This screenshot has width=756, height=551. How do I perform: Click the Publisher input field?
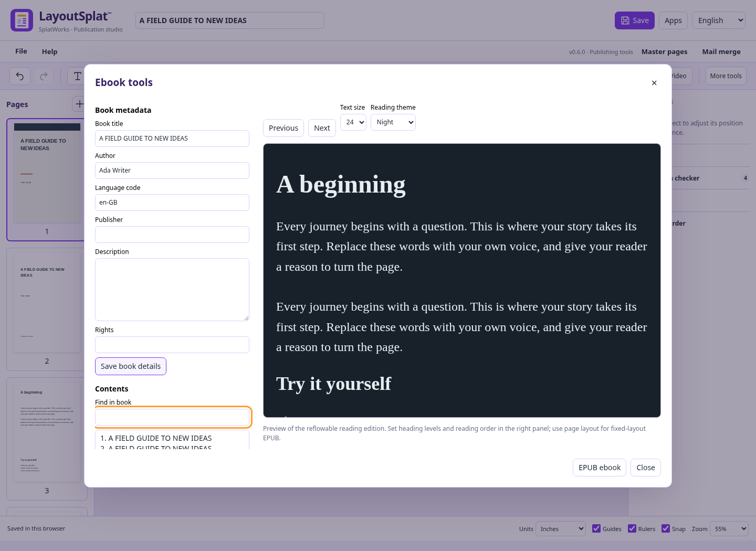[x=172, y=235]
